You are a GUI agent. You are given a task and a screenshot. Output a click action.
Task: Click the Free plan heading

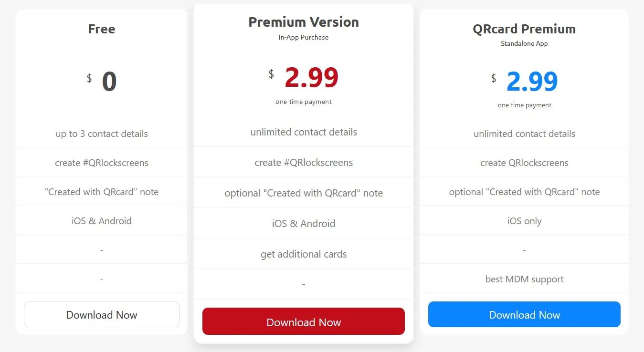102,29
